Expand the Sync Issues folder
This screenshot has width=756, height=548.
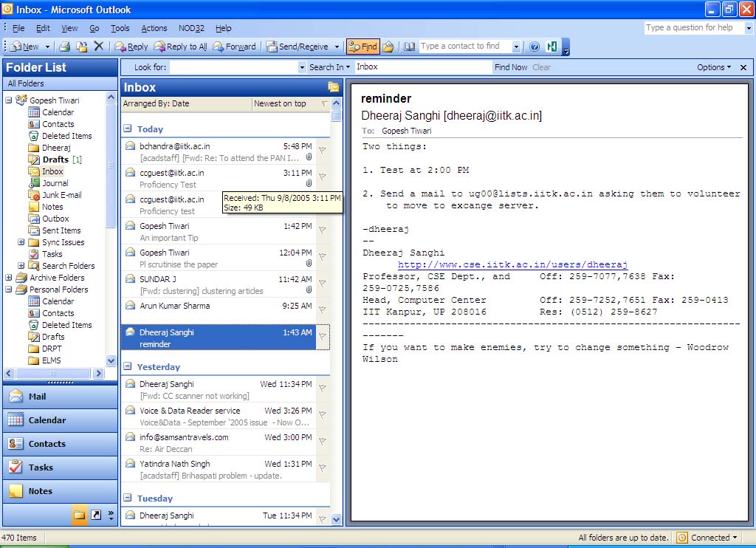tap(22, 242)
